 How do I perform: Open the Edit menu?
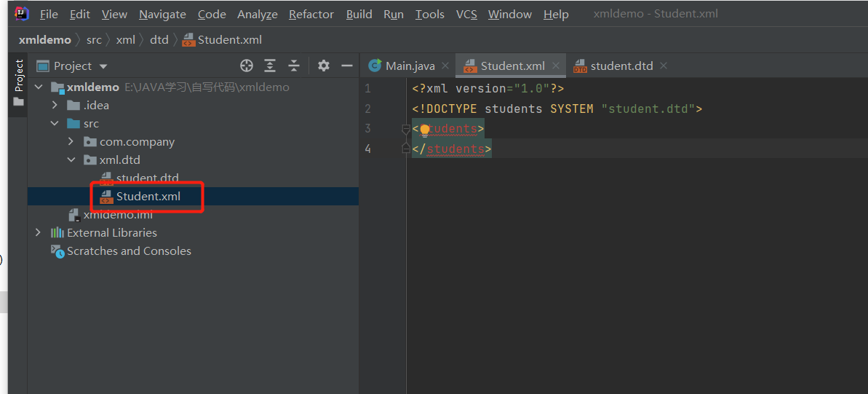(80, 15)
